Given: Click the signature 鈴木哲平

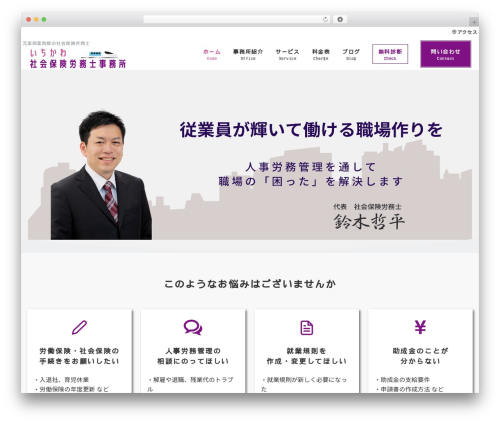Looking at the screenshot, I should (369, 221).
